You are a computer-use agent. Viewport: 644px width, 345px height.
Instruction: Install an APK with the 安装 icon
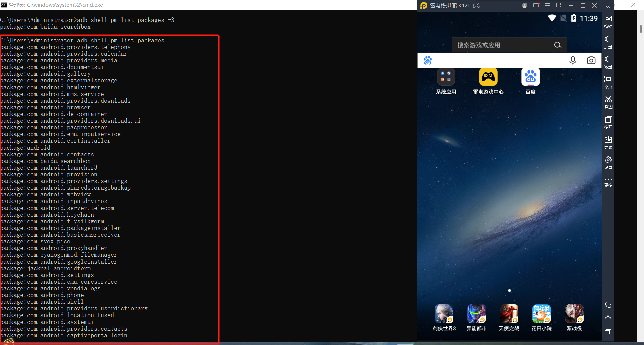click(608, 142)
